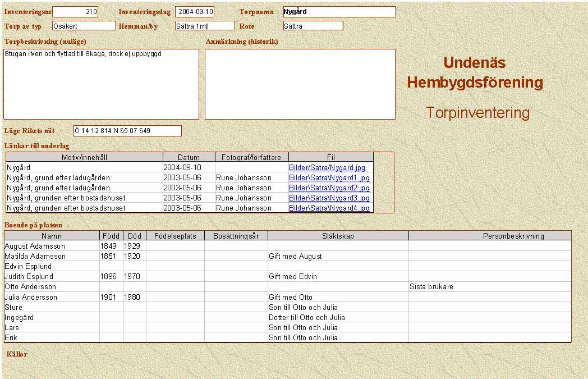
Task: Click the Motiv/innehåll column header
Action: click(x=84, y=157)
